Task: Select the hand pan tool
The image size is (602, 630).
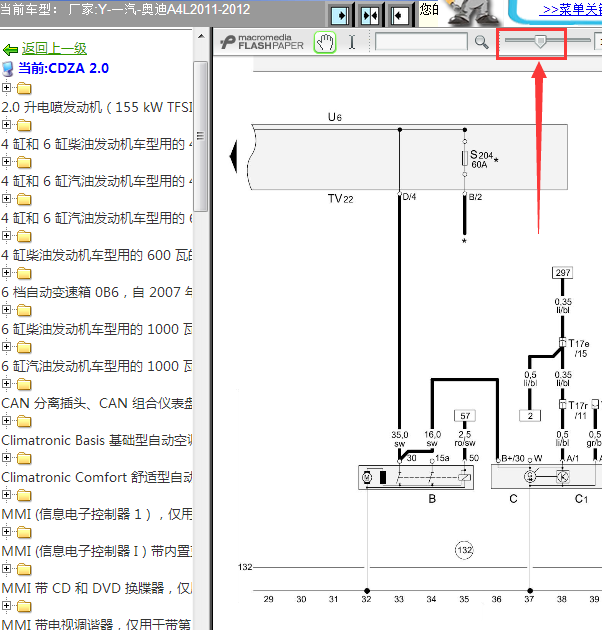Action: pos(325,42)
